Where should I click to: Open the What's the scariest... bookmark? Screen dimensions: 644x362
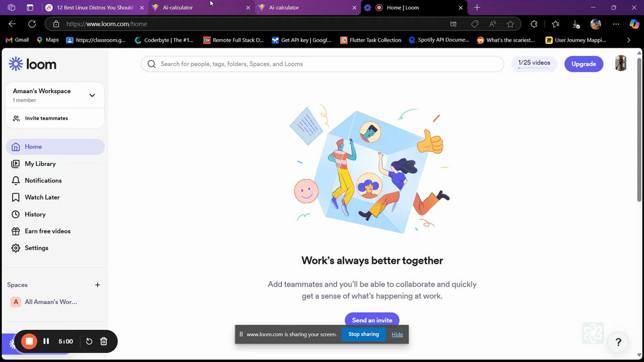[506, 40]
